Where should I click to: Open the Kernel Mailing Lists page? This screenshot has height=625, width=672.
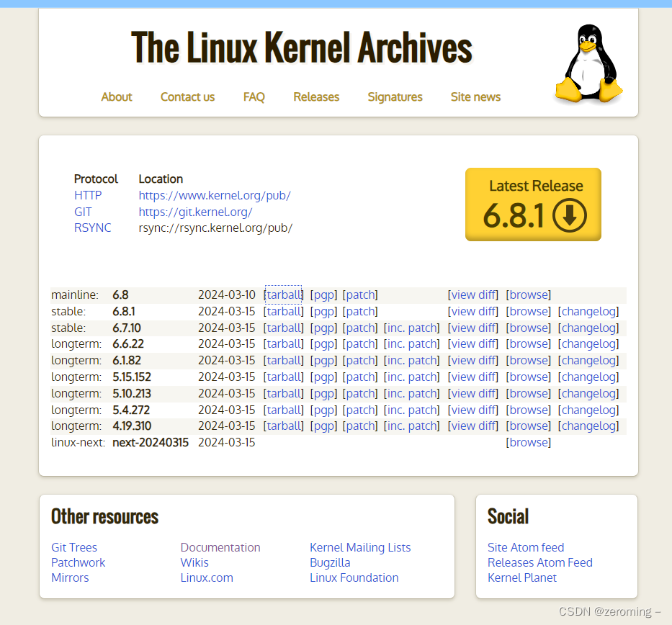coord(360,547)
